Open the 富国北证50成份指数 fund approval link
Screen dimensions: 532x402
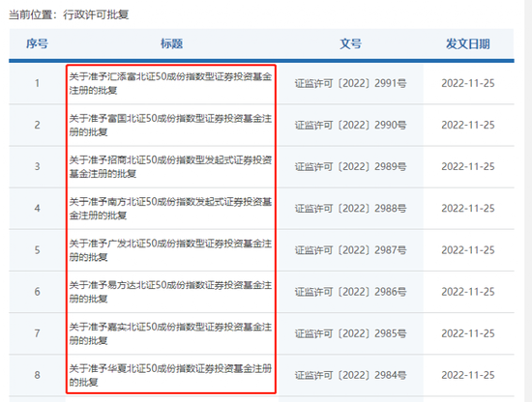coord(170,125)
